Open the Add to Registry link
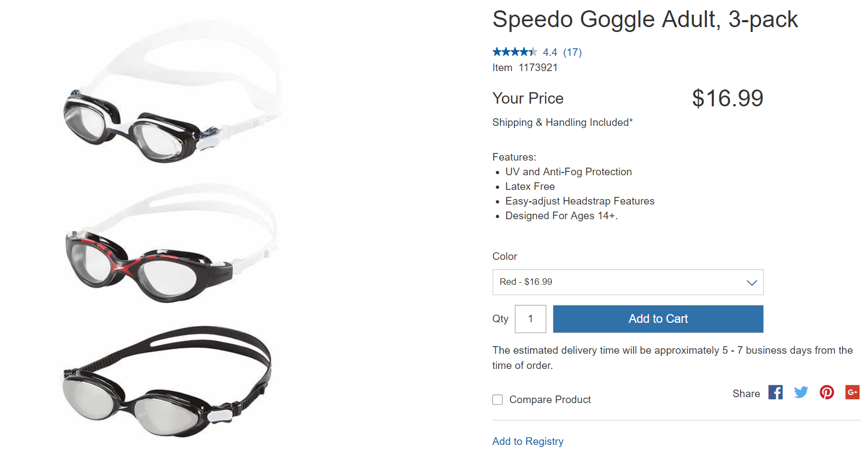This screenshot has height=453, width=868. (x=527, y=441)
